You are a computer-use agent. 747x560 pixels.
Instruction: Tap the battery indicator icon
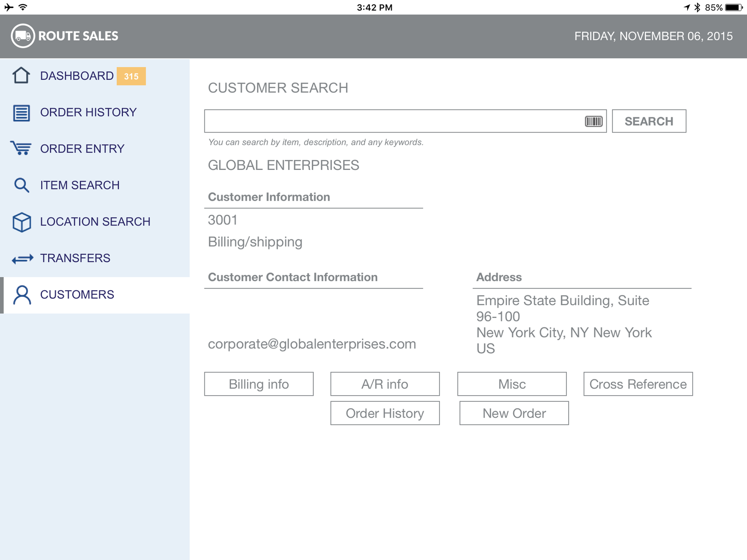(734, 7)
